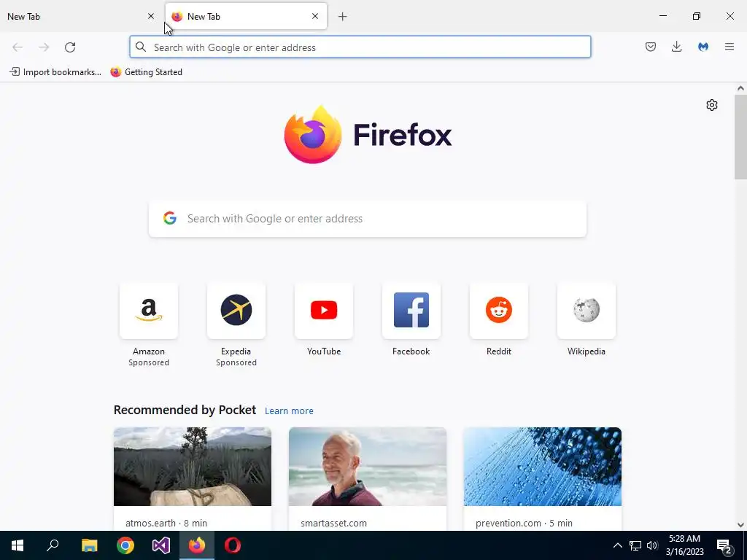Screen dimensions: 747x560
Task: Click the page scrollbar down arrow
Action: tap(740, 525)
